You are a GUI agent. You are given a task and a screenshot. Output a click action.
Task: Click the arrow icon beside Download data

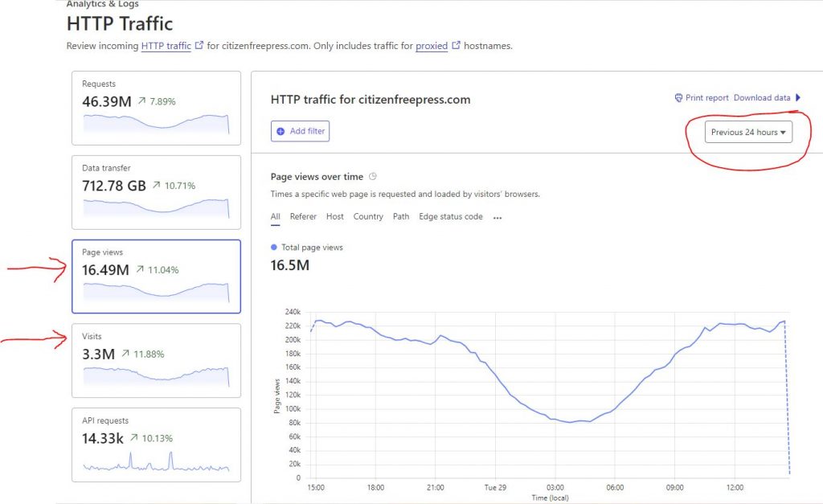(x=798, y=98)
